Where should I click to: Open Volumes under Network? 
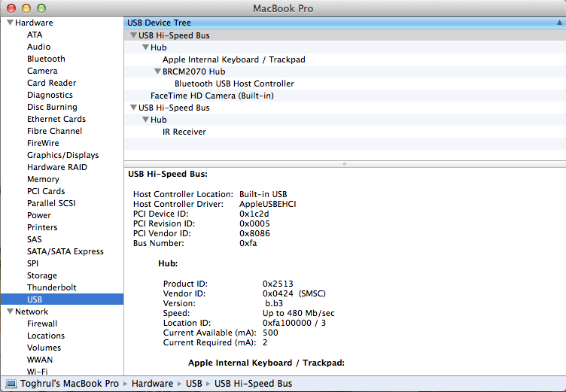(x=44, y=348)
